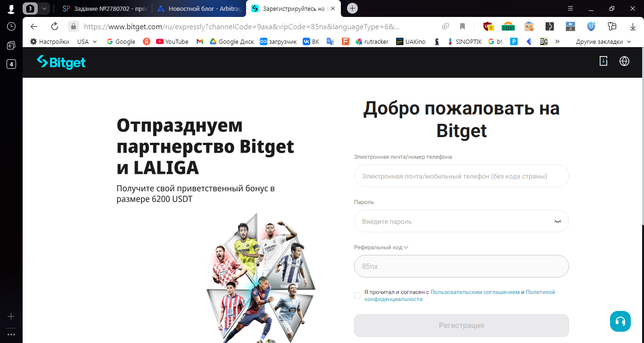
Task: Open the rutracker bookmark
Action: pos(372,41)
